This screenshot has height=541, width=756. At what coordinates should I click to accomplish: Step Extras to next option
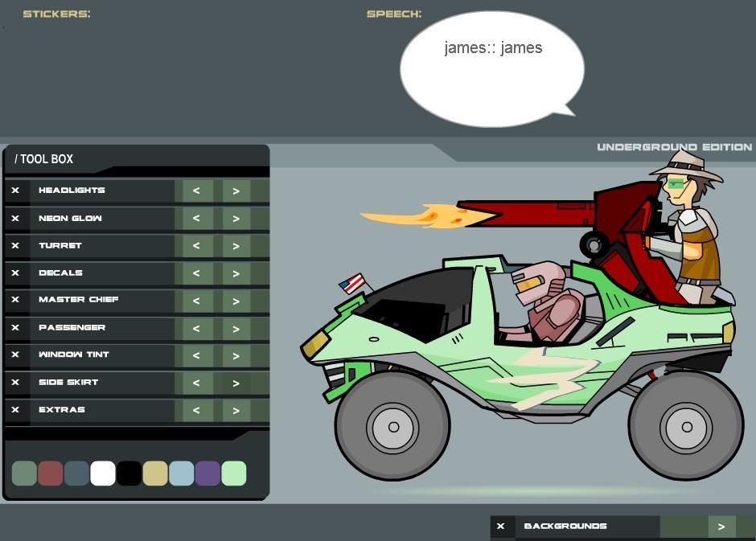click(x=236, y=411)
